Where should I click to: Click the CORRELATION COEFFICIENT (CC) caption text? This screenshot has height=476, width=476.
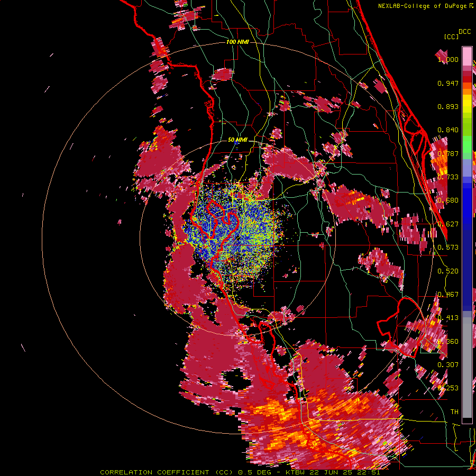[x=167, y=472]
